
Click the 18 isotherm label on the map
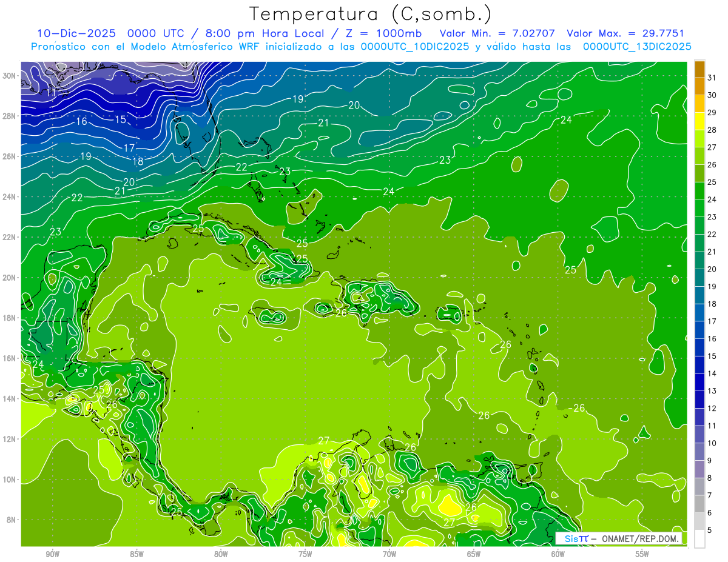click(138, 162)
